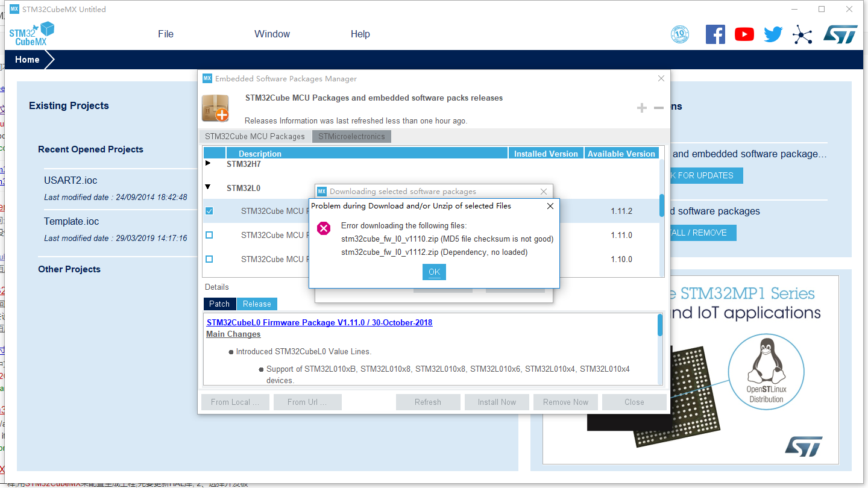Click the minus collapse-all icon in package manager
Image resolution: width=868 pixels, height=488 pixels.
tap(659, 108)
